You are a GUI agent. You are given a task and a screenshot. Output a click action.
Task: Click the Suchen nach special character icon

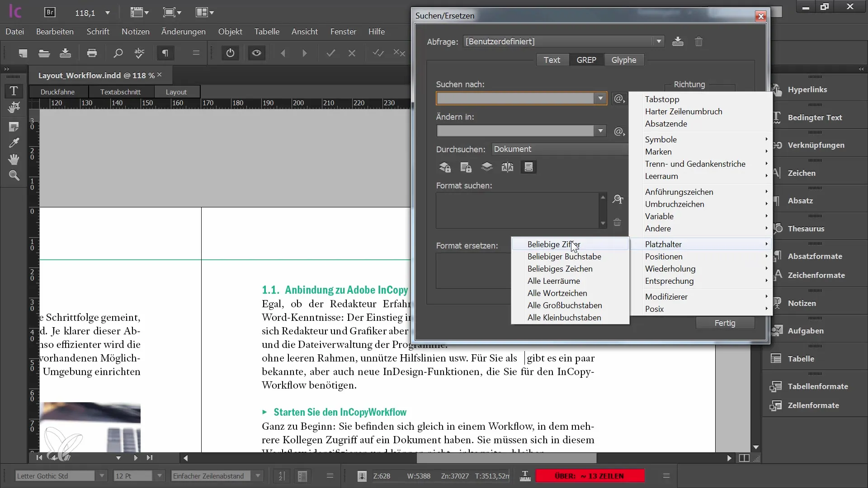pos(618,98)
